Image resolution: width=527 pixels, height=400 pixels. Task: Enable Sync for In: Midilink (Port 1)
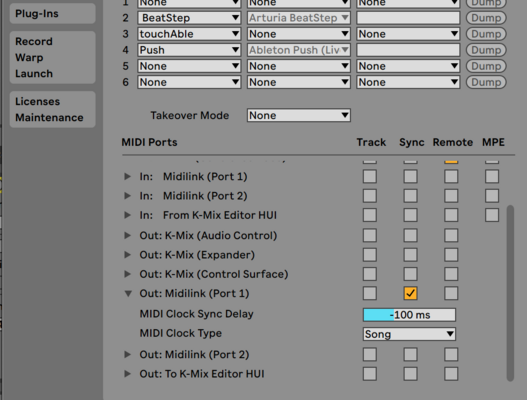point(410,176)
